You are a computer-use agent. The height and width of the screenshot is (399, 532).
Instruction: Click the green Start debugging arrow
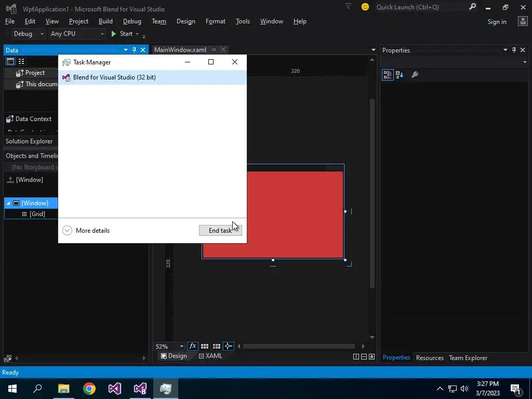click(x=114, y=34)
